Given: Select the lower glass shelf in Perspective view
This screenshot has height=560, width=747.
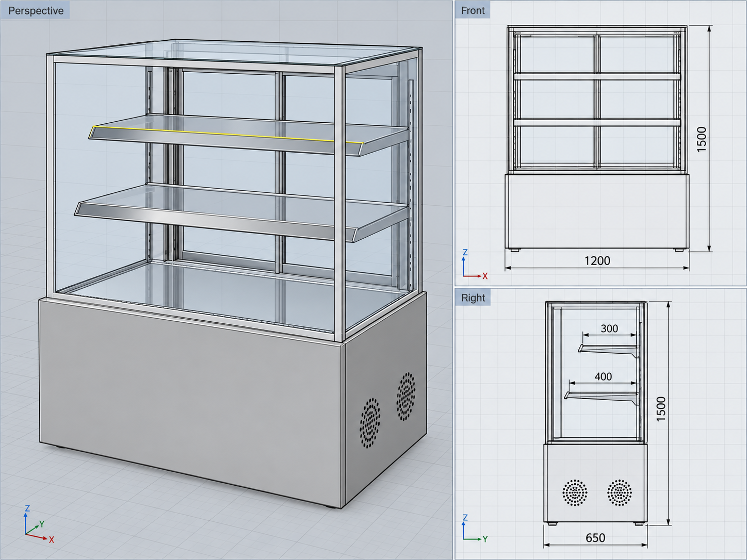Looking at the screenshot, I should pyautogui.click(x=242, y=212).
